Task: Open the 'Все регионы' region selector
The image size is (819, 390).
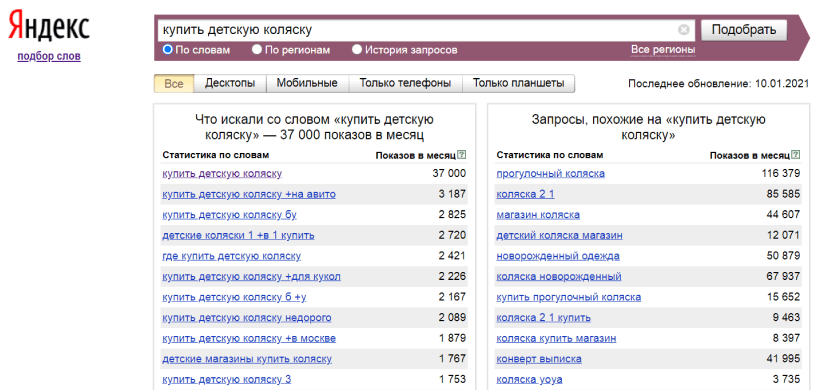Action: pos(663,50)
